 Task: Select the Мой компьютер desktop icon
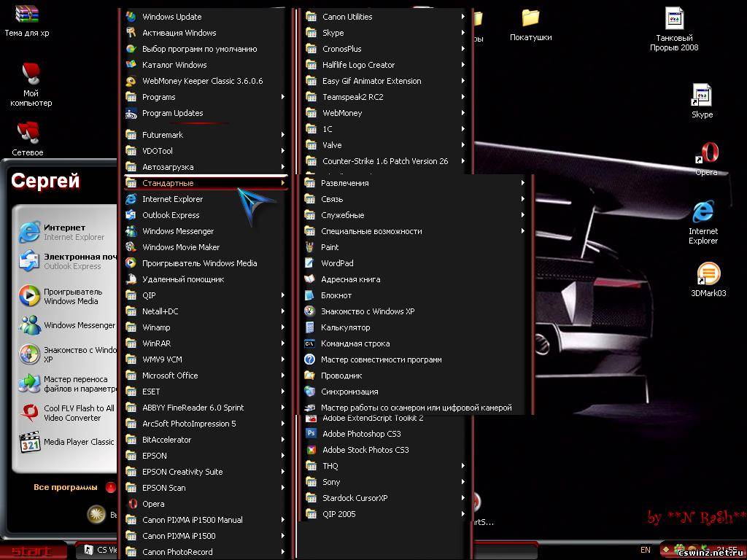pyautogui.click(x=31, y=85)
